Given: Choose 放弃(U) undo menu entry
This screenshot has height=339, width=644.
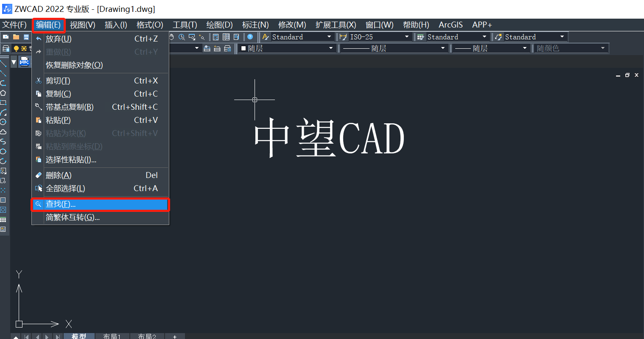Looking at the screenshot, I should tap(101, 39).
